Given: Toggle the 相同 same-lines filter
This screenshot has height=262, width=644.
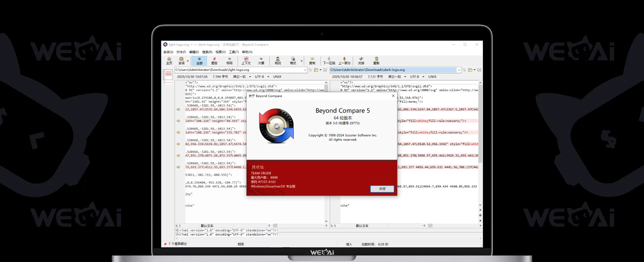Looking at the screenshot, I should tap(229, 61).
